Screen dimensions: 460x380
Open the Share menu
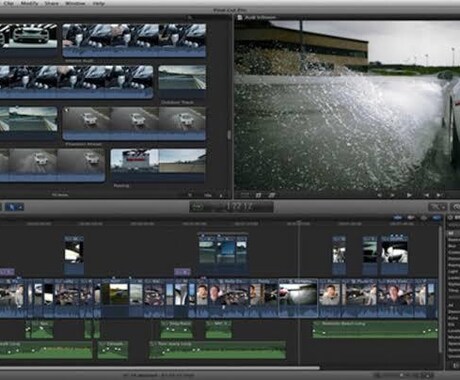point(51,3)
